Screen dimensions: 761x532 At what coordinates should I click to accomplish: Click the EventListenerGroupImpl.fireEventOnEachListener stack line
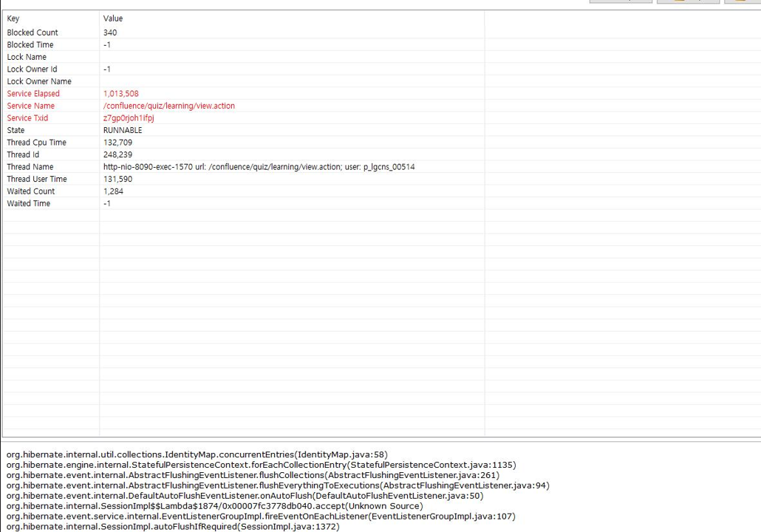point(261,516)
